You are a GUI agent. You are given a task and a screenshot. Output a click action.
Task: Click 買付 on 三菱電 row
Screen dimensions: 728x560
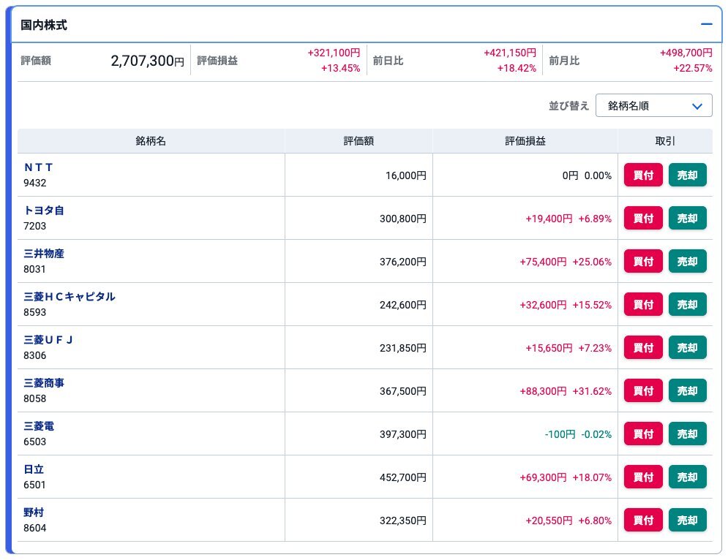643,434
